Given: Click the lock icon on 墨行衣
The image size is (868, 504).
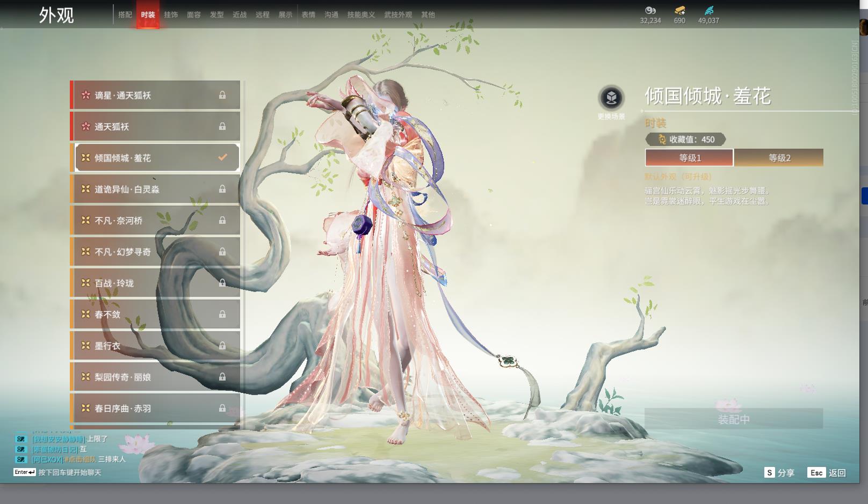Looking at the screenshot, I should pyautogui.click(x=222, y=346).
